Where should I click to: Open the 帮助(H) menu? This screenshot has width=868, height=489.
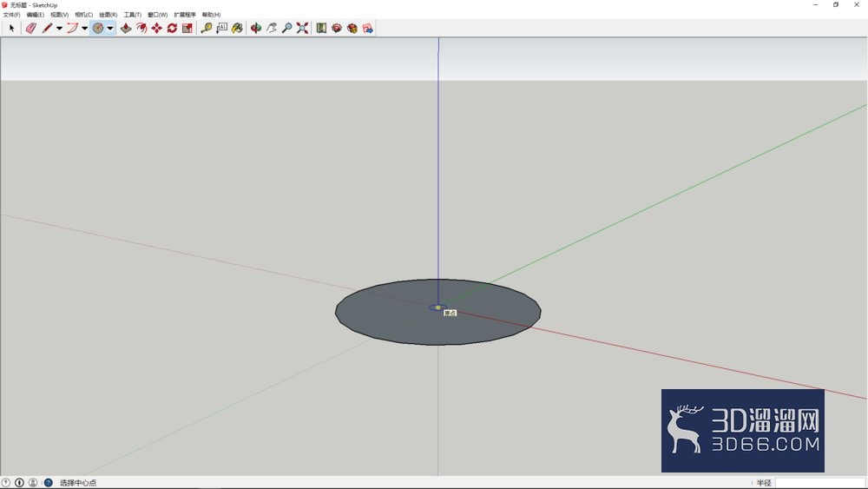click(211, 15)
